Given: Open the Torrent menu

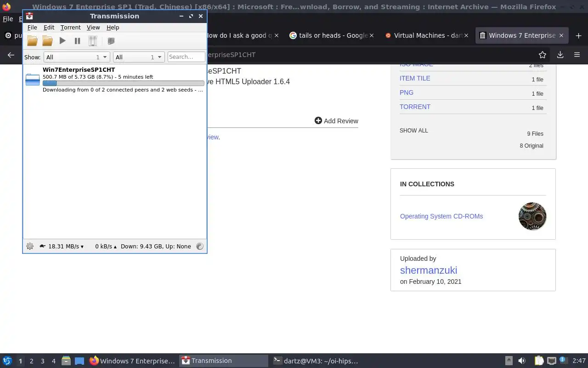Looking at the screenshot, I should (x=70, y=28).
